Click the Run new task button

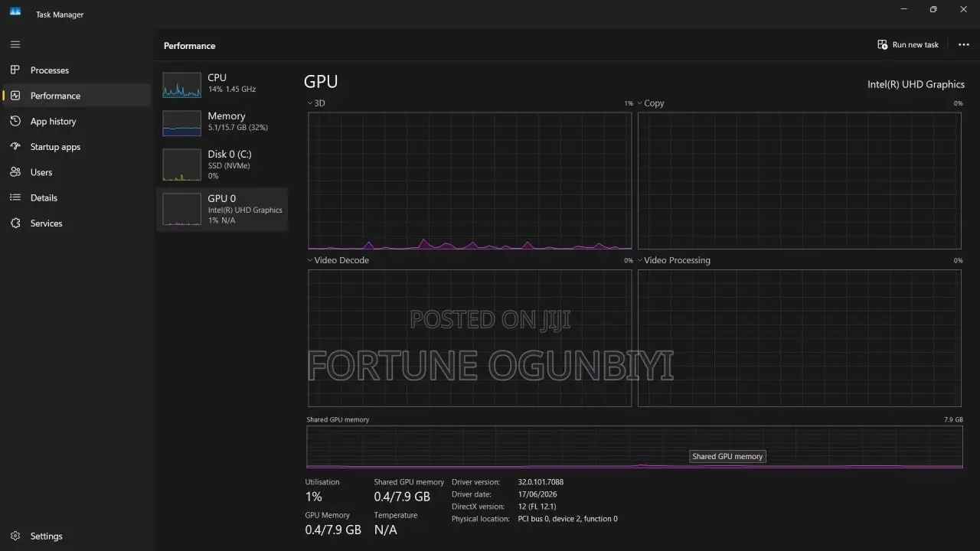(908, 44)
